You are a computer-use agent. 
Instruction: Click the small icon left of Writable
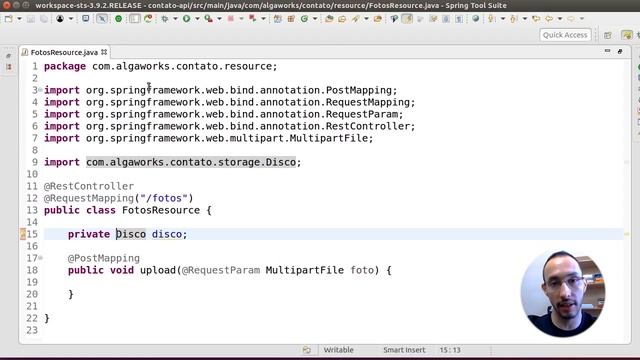(x=307, y=350)
